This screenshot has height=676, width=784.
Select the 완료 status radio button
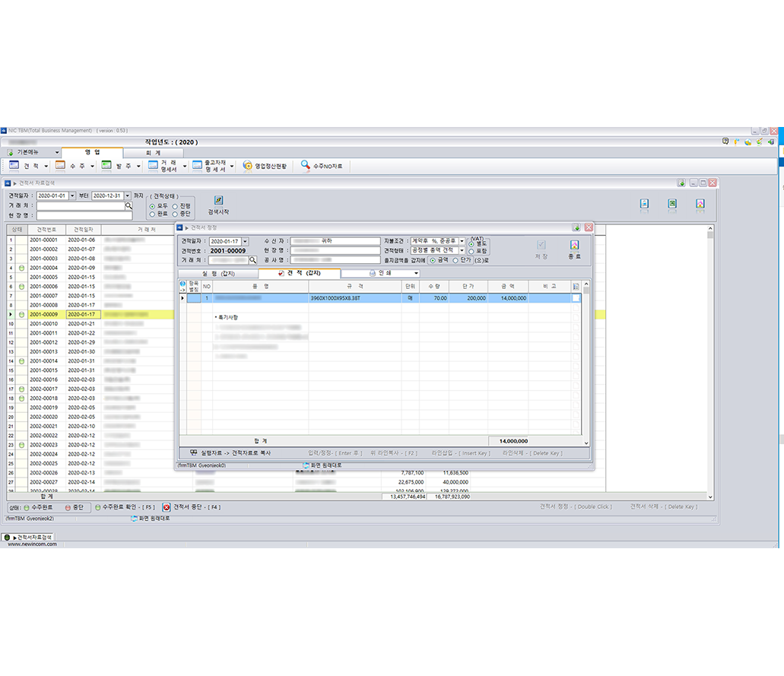pos(152,214)
